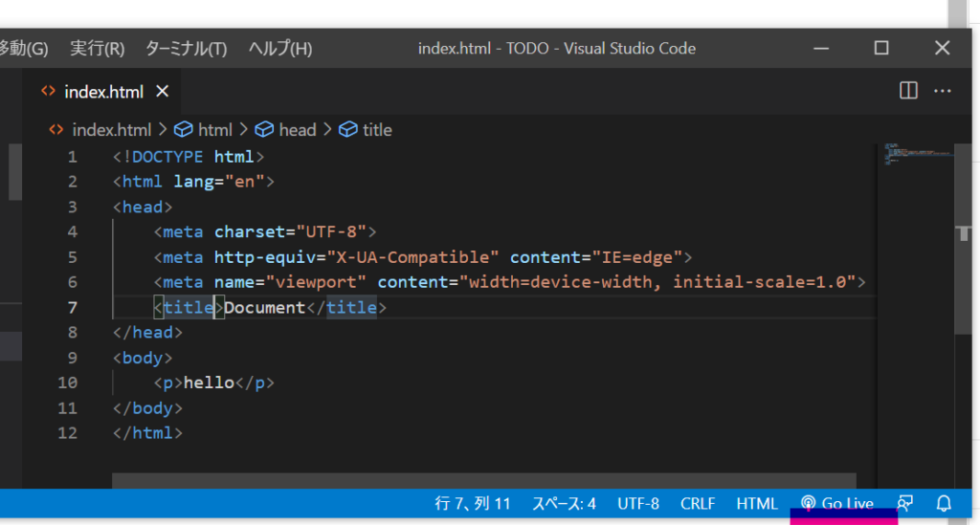Click the head breadcrumb item
This screenshot has width=980, height=525.
[296, 130]
